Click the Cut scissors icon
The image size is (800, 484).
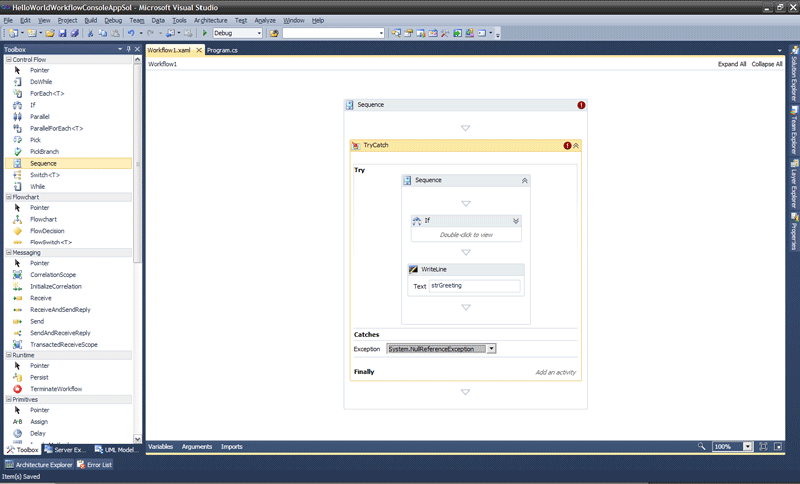(90, 33)
